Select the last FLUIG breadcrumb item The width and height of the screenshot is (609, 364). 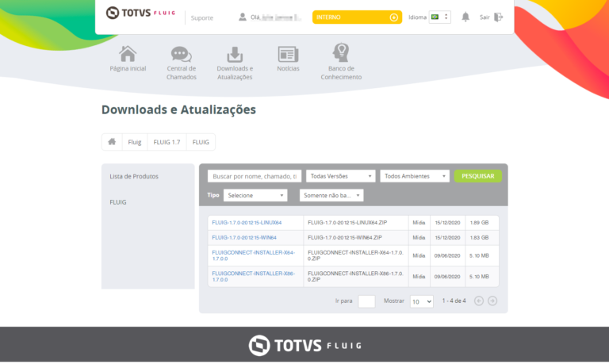[201, 142]
